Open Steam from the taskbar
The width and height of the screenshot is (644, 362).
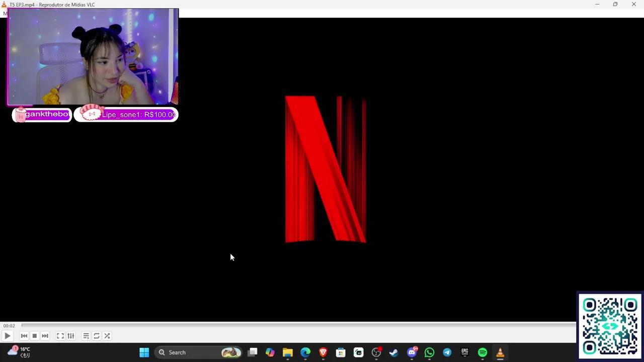tap(394, 352)
